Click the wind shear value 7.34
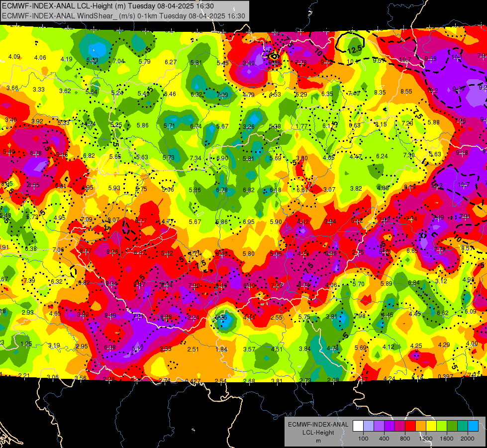This screenshot has width=487, height=448. pyautogui.click(x=195, y=158)
